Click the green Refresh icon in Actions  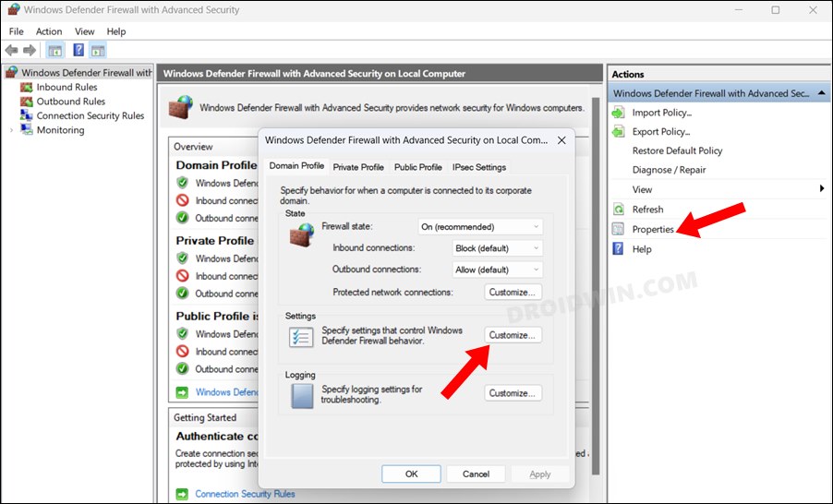coord(619,210)
